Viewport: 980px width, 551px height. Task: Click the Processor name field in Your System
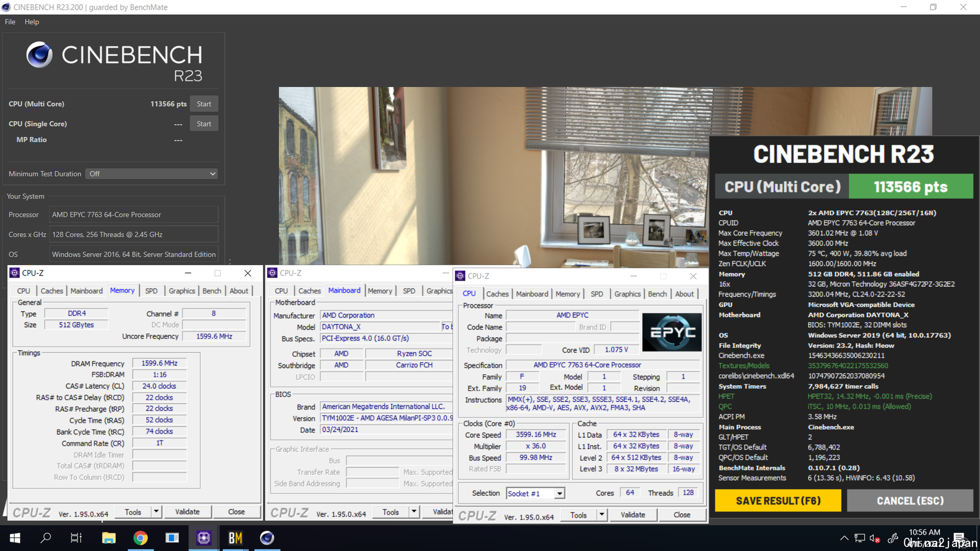[x=134, y=215]
